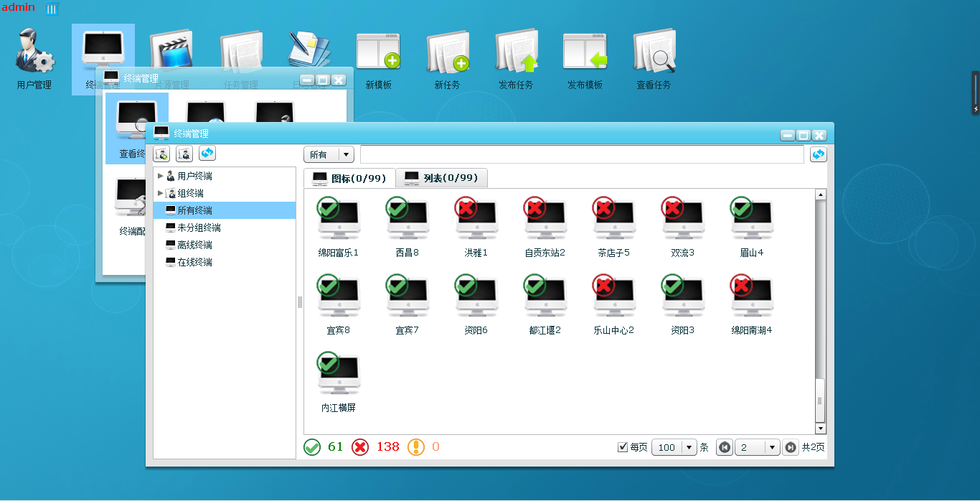Switch to the 列表(0/99) tab
Viewport: 980px width, 501px height.
[442, 178]
